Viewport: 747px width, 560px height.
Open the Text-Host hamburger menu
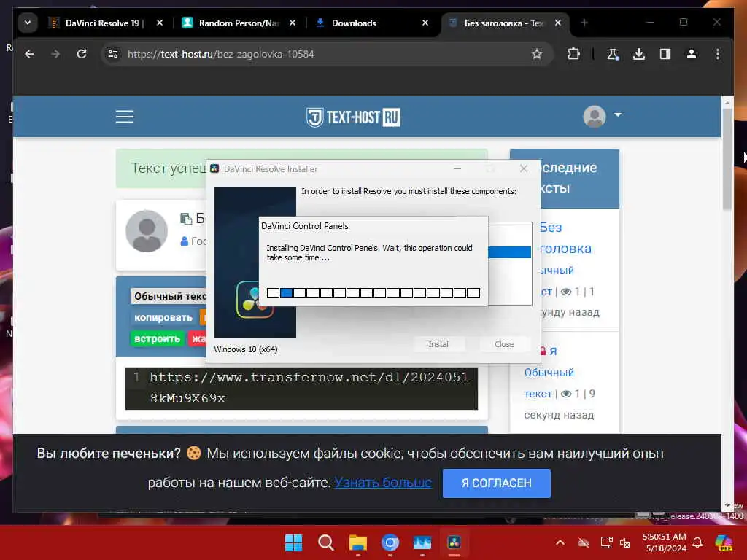124,117
